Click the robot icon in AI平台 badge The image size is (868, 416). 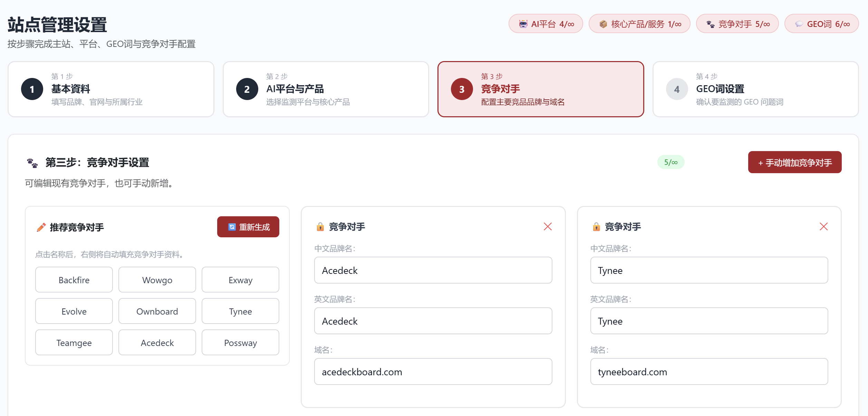(x=523, y=24)
